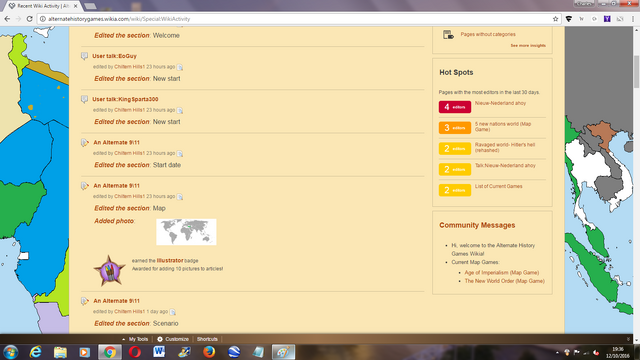The width and height of the screenshot is (640, 360).
Task: Select the Recent Wiki Activity tab
Action: point(43,6)
